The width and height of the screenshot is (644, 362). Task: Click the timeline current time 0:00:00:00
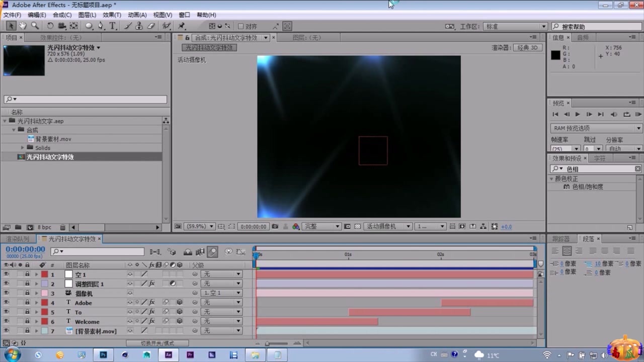[25, 249]
